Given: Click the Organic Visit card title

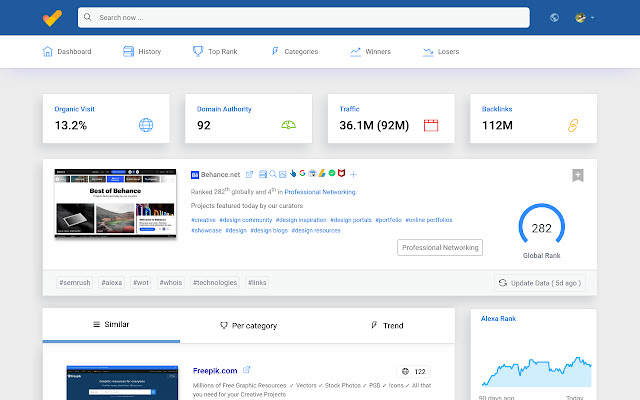Looking at the screenshot, I should [74, 109].
